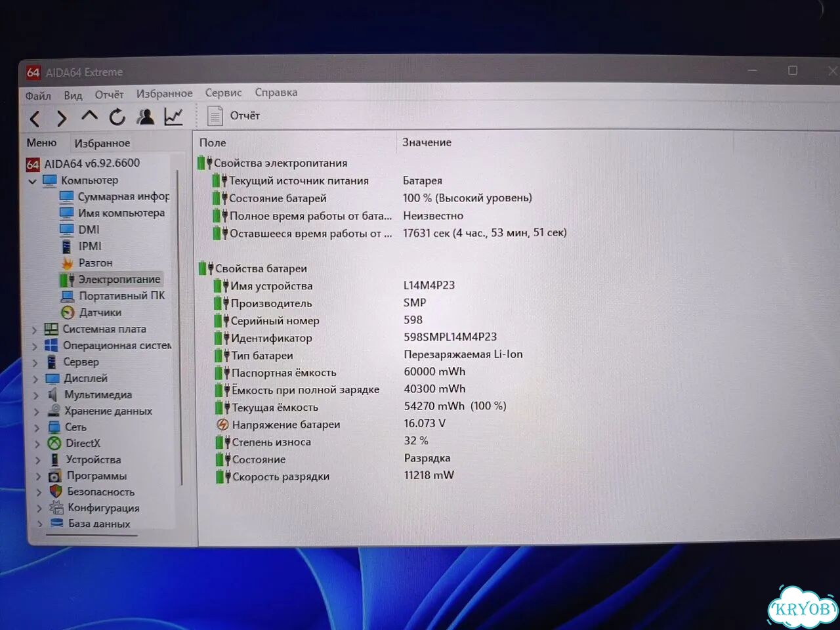Open the Избранное menu in menu bar
The height and width of the screenshot is (630, 840).
tap(165, 94)
